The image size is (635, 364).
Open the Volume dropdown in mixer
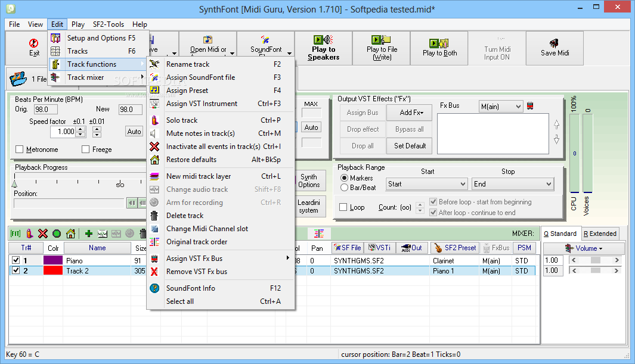[x=584, y=248]
